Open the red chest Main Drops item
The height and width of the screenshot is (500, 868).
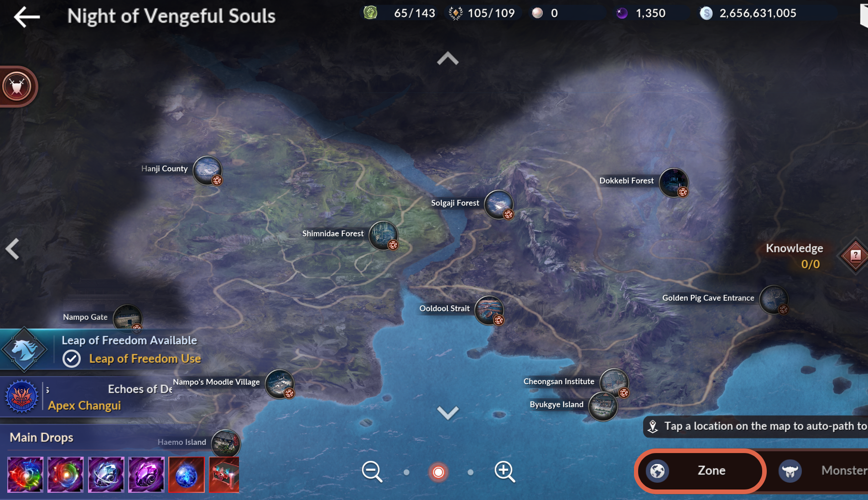(x=224, y=474)
